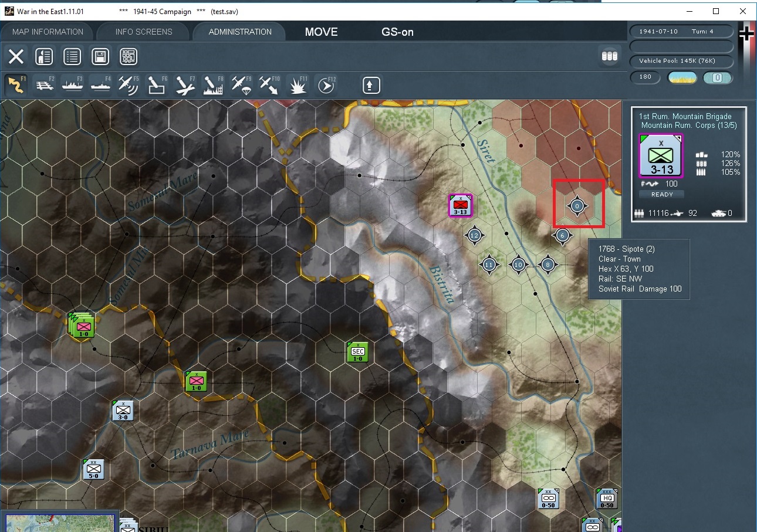Select the F7 bomb airfield icon
This screenshot has width=757, height=532.
click(x=185, y=85)
